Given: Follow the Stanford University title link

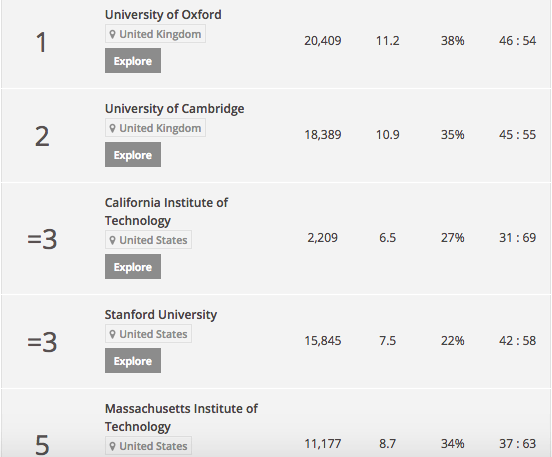Looking at the screenshot, I should coord(161,315).
